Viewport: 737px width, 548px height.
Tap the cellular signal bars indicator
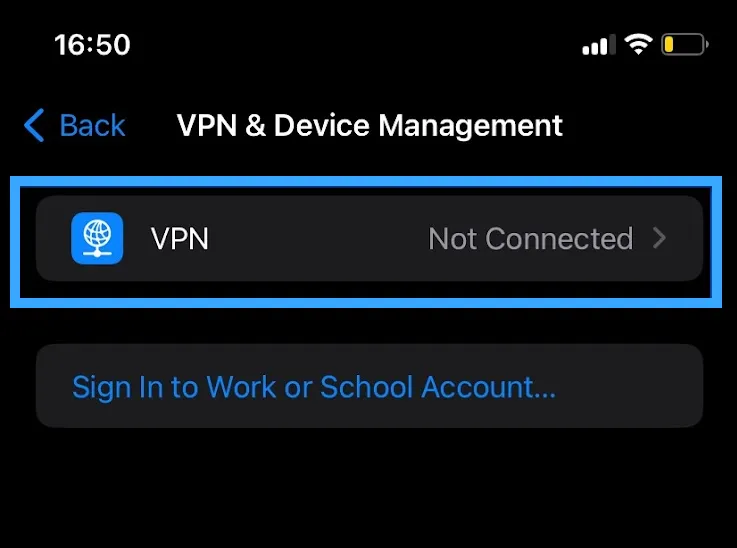598,45
